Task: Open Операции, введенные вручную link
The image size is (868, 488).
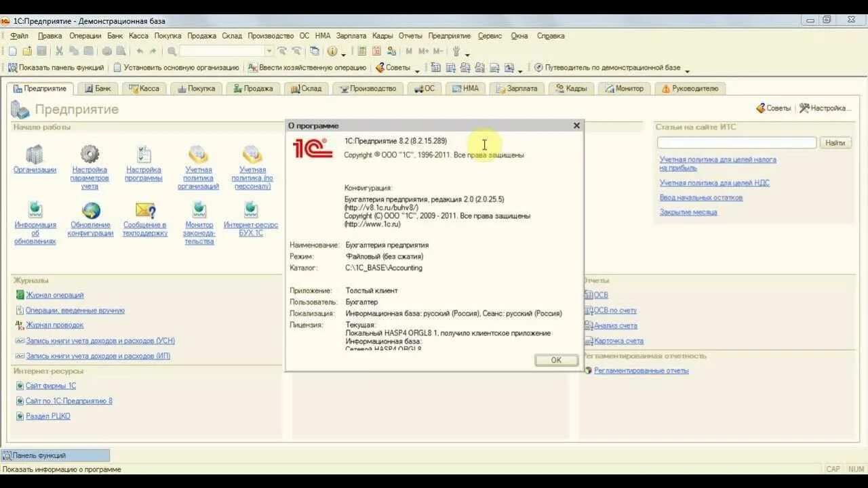Action: pos(75,310)
